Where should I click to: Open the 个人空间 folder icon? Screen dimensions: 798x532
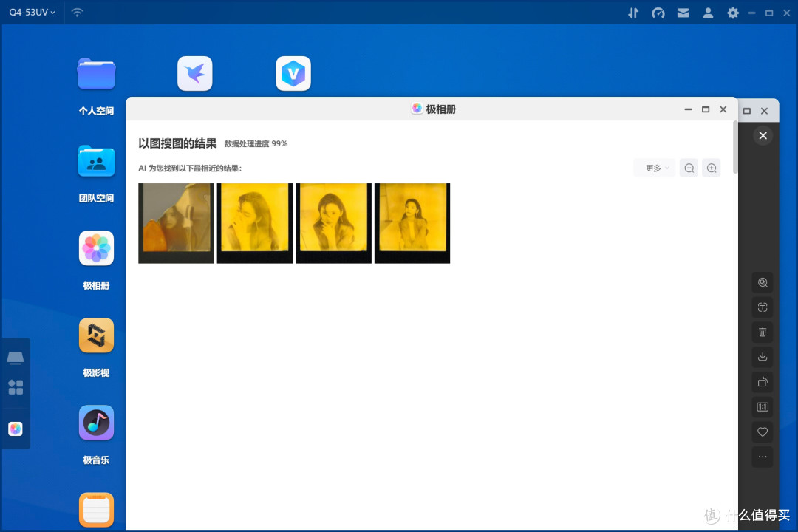(x=96, y=74)
